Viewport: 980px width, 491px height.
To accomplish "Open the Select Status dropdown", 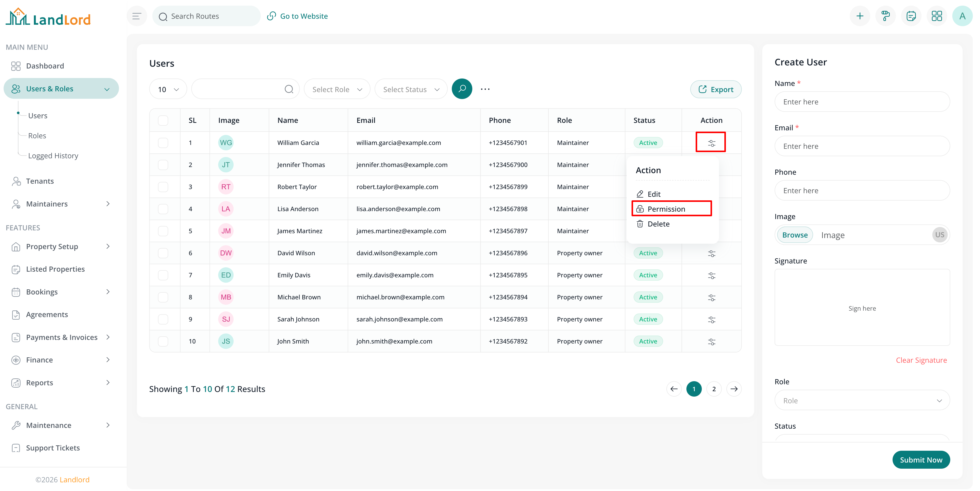I will [x=411, y=89].
